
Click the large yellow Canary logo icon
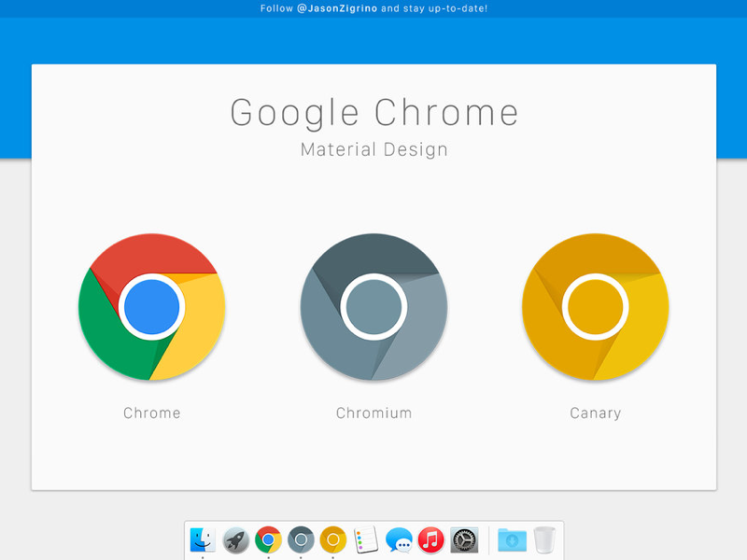point(595,307)
